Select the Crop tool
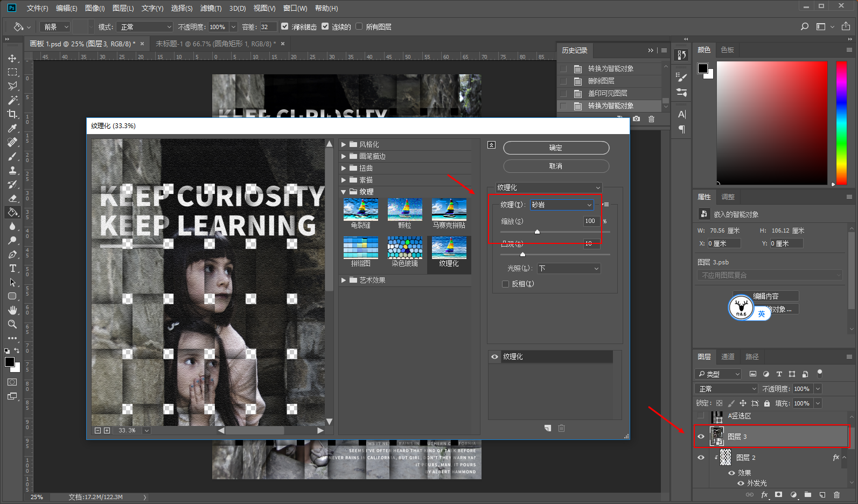 12,114
